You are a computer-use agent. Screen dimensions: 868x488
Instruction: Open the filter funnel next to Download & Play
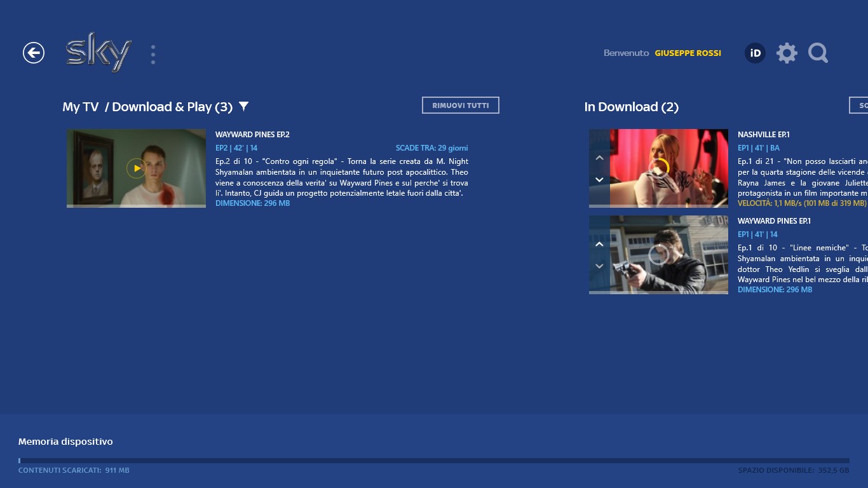point(243,107)
